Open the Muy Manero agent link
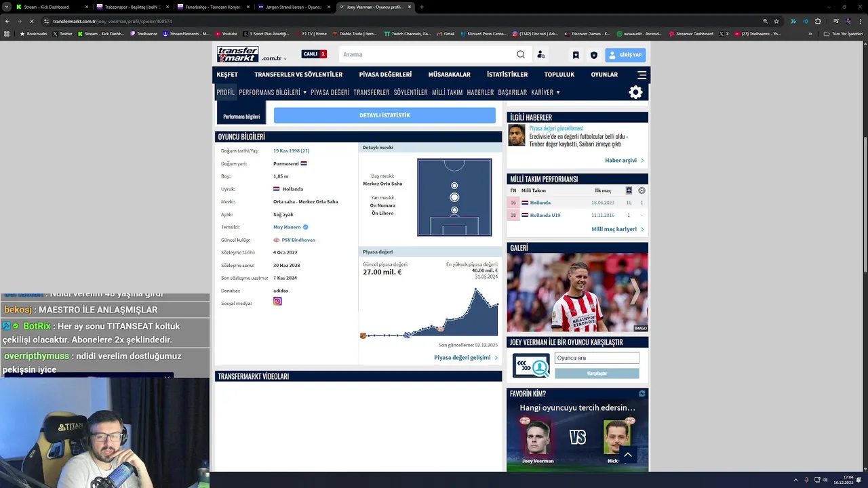This screenshot has height=488, width=868. (x=287, y=227)
